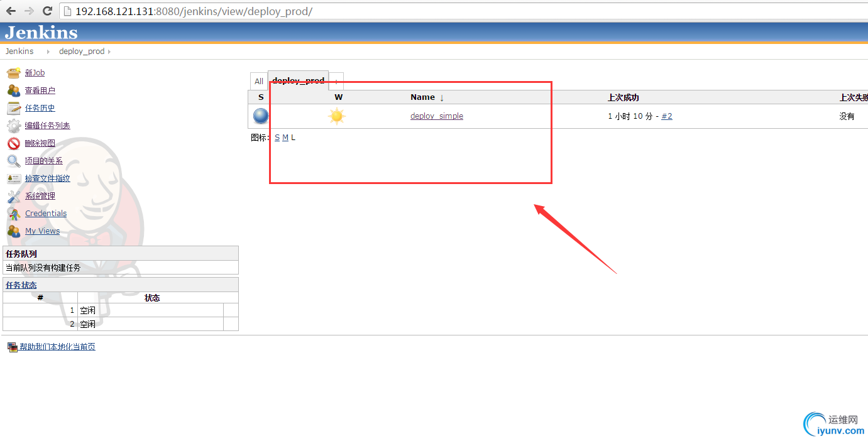Open the 检查文件指纹 link

tap(48, 178)
